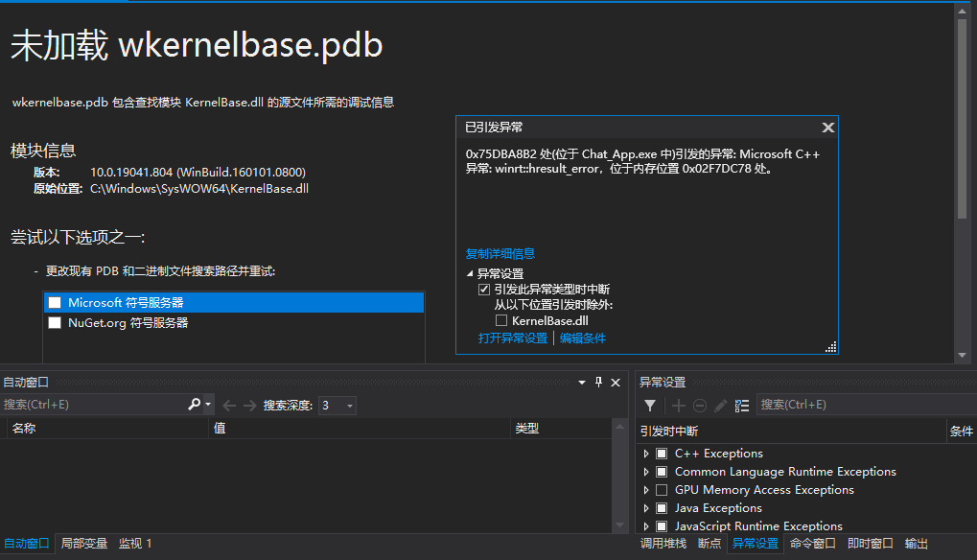The image size is (977, 560).
Task: Click Autos window scrollbar down arrow
Action: tap(619, 525)
